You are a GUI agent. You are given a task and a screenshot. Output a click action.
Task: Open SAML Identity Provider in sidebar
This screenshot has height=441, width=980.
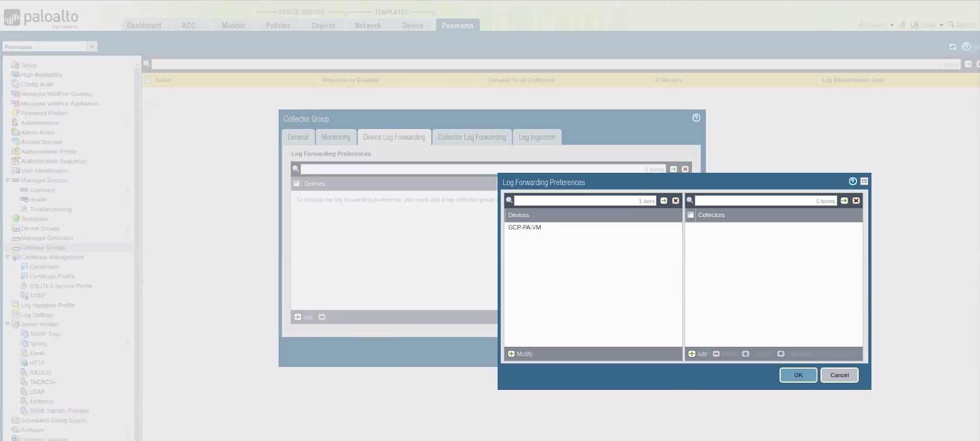[x=60, y=411]
